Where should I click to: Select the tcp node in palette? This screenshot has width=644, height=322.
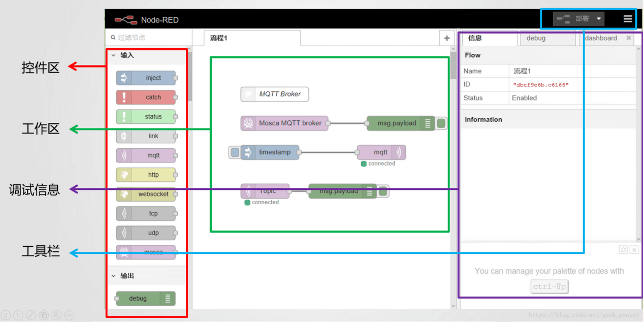pyautogui.click(x=146, y=213)
